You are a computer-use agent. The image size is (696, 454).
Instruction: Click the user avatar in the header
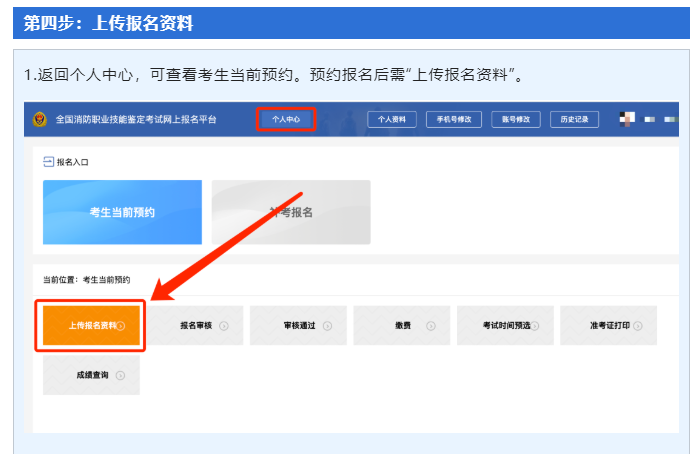click(626, 119)
